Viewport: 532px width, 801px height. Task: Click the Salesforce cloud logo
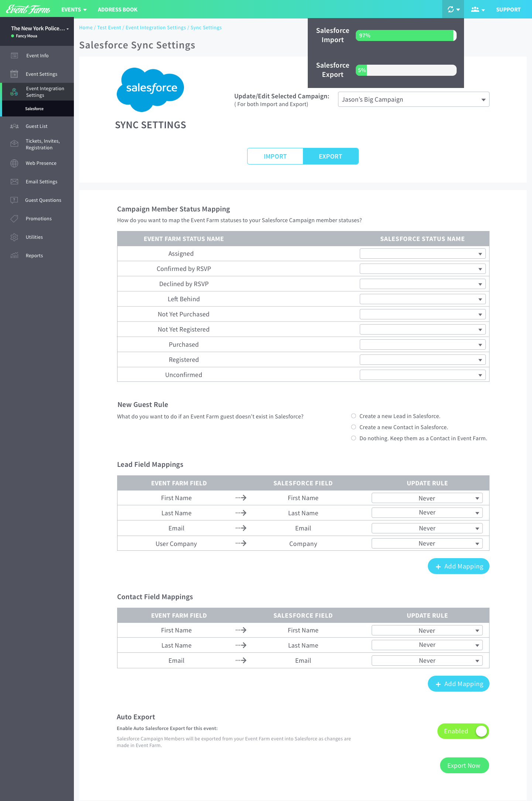click(150, 89)
